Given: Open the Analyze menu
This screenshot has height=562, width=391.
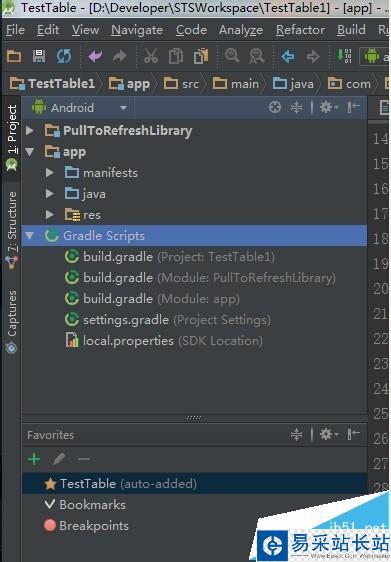Looking at the screenshot, I should (x=241, y=30).
